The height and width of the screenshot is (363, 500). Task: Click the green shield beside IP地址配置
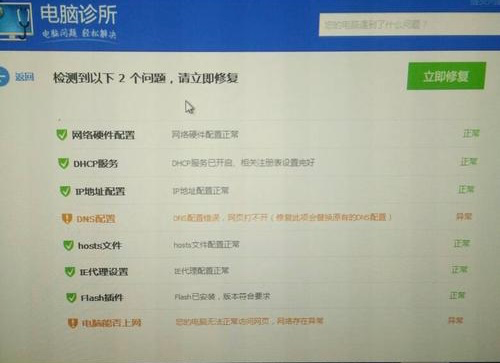(65, 191)
